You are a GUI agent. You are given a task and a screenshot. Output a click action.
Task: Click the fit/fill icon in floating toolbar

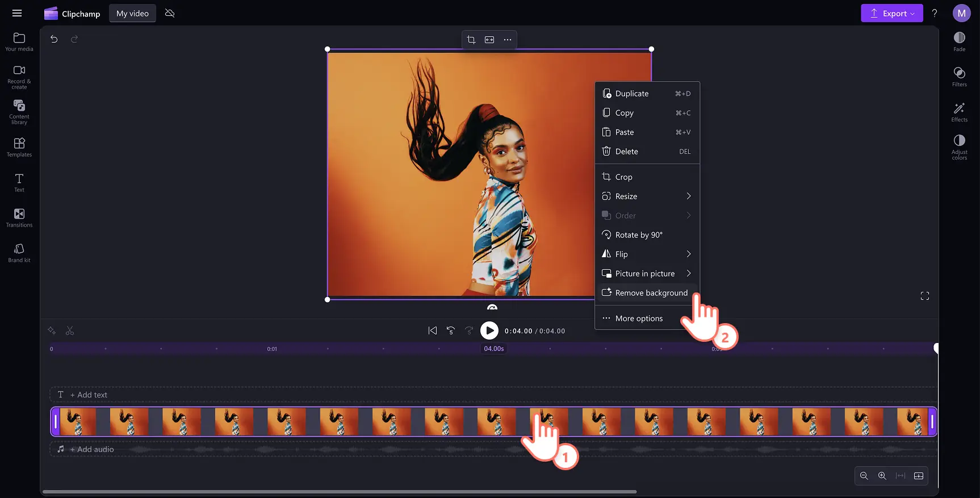489,40
